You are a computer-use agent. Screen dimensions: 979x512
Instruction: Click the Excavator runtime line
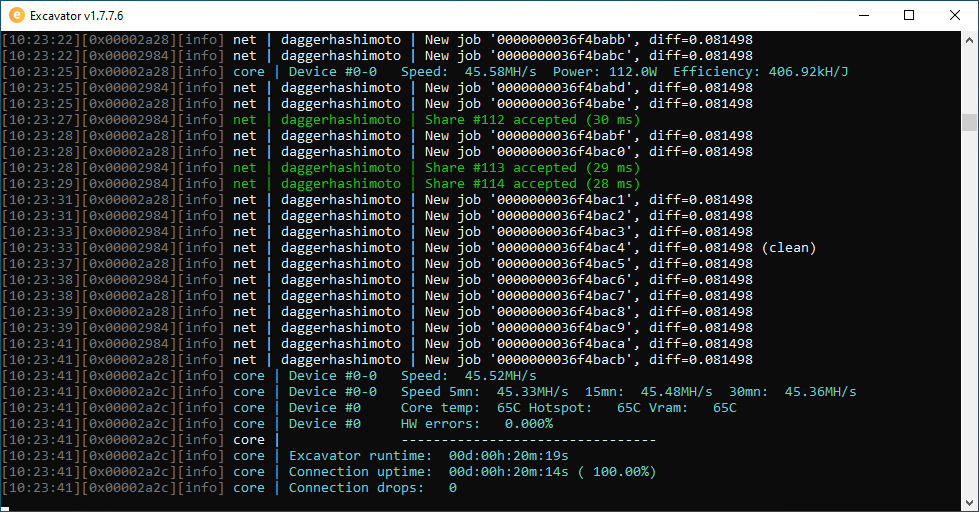(416, 456)
